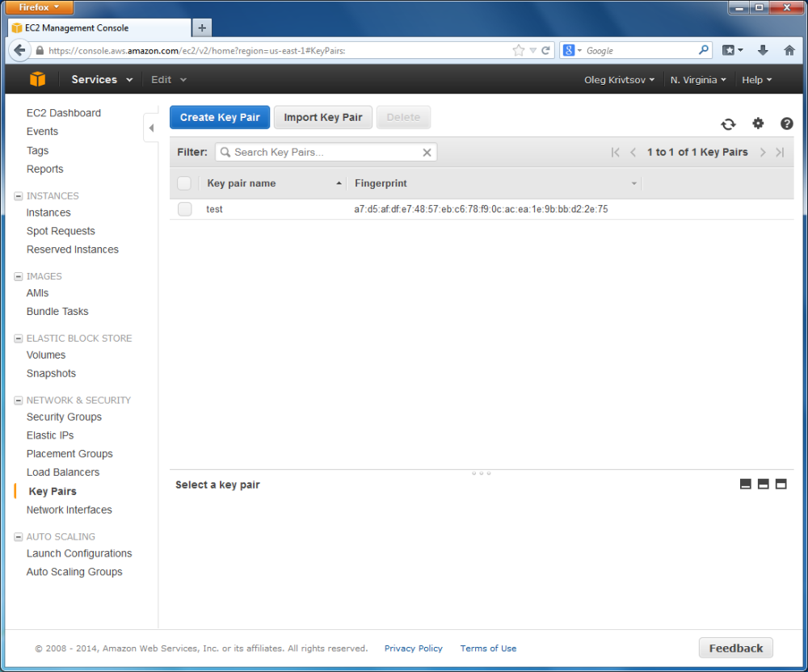Go to the Firefox home page
808x672 pixels.
[789, 50]
